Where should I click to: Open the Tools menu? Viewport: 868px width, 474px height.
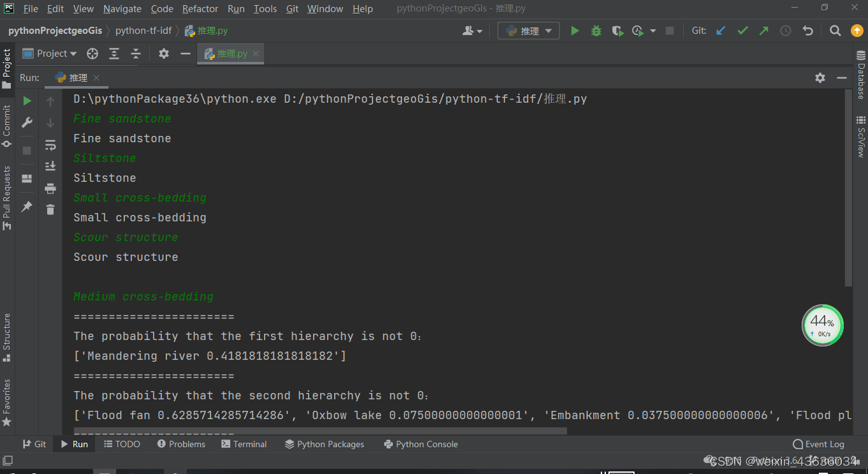[x=265, y=9]
